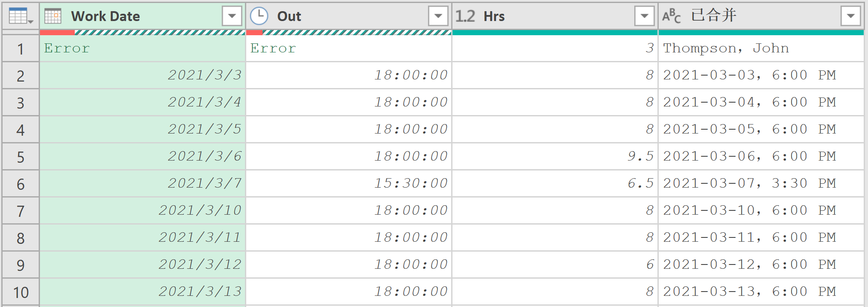This screenshot has width=868, height=307.
Task: Expand the Hrs column filter dropdown
Action: 645,16
